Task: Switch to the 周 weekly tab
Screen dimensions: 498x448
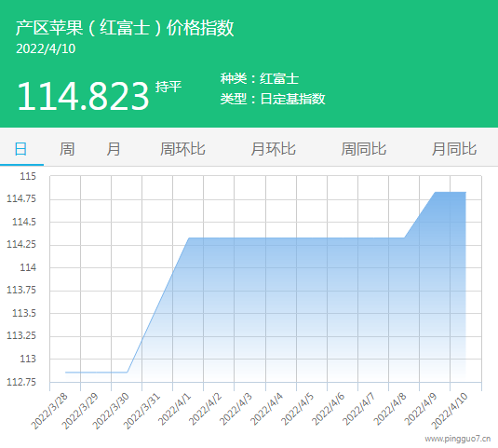Action: pos(67,149)
